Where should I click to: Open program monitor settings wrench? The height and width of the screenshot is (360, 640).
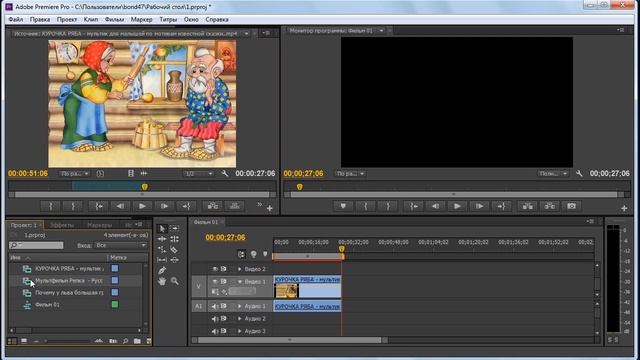[579, 173]
